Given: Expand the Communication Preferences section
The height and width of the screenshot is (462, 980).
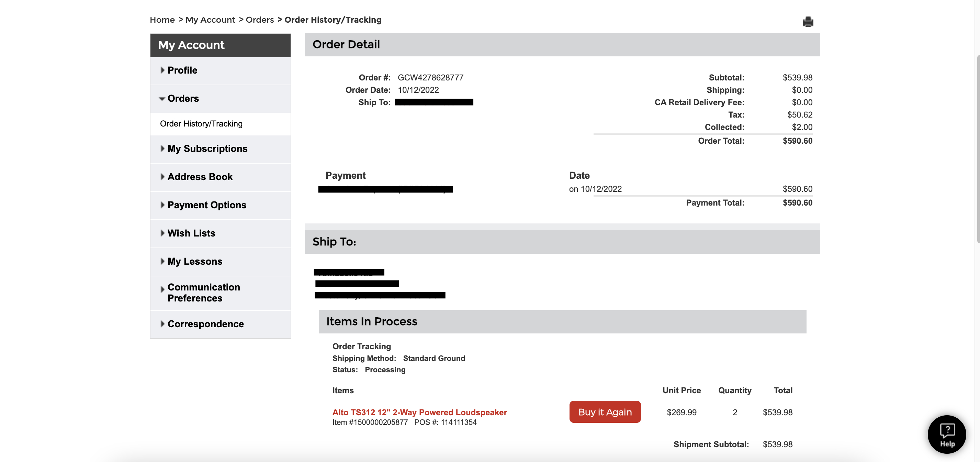Looking at the screenshot, I should click(x=204, y=293).
